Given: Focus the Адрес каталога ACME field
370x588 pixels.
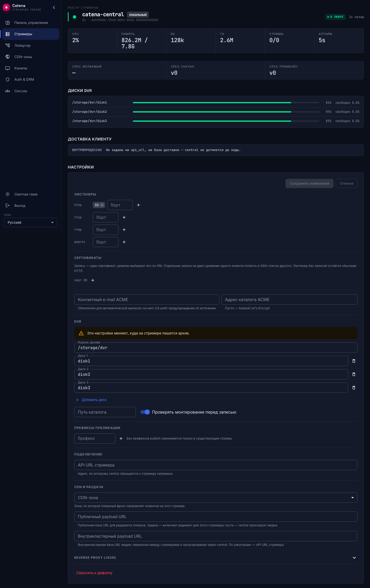Looking at the screenshot, I should [x=289, y=300].
